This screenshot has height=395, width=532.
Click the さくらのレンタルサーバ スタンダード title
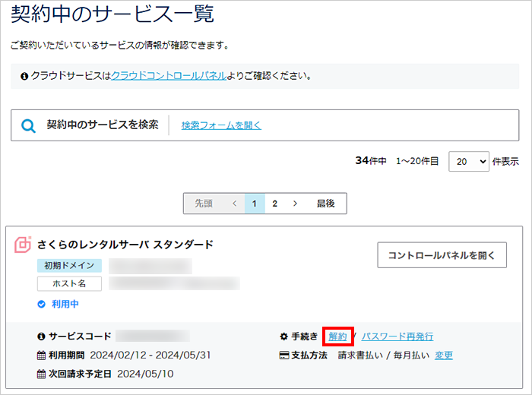click(125, 245)
